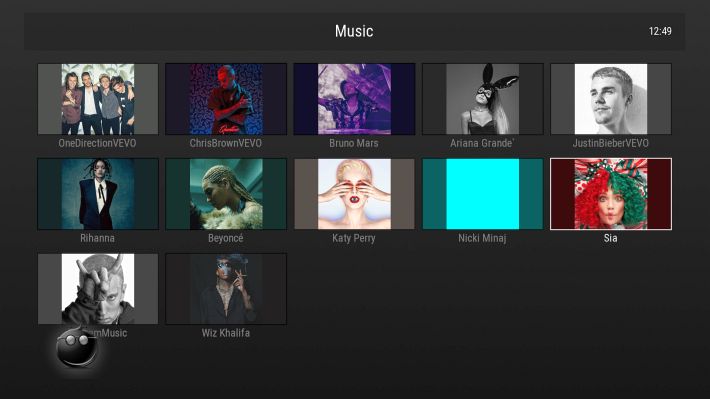Click the Music page title
Viewport: 710px width, 399px height.
tap(354, 31)
